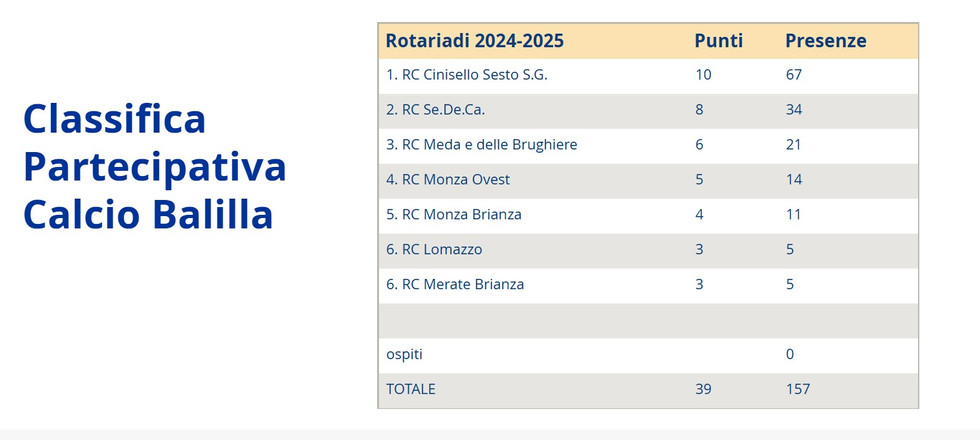Click RC Meda e delle Brughiere entry
This screenshot has width=980, height=440.
coord(481,145)
